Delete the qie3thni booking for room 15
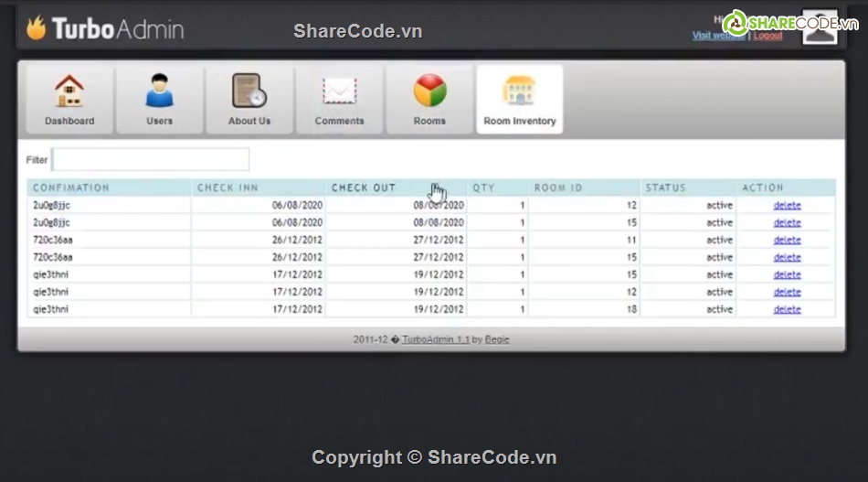The width and height of the screenshot is (868, 482). (x=788, y=274)
